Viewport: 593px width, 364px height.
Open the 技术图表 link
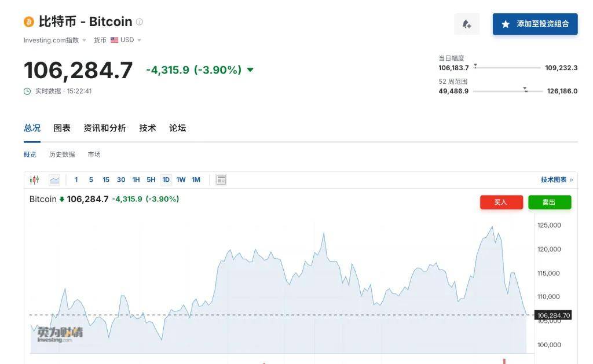coord(557,180)
